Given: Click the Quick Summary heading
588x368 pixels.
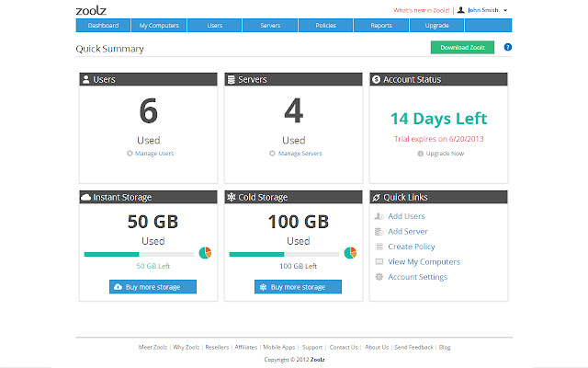Looking at the screenshot, I should coord(110,49).
